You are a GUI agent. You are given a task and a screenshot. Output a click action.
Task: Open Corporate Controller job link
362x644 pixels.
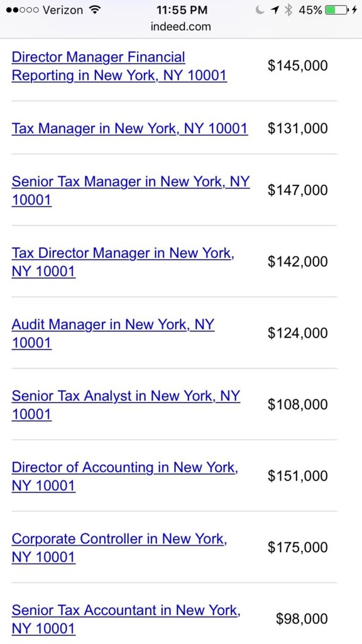119,548
